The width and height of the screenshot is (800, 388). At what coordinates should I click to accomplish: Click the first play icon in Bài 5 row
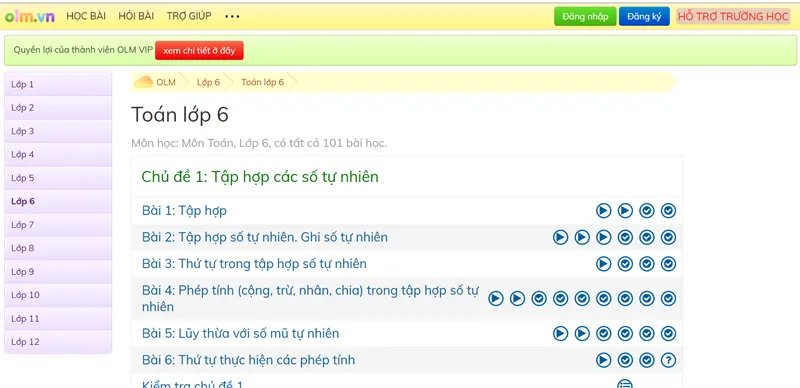pyautogui.click(x=560, y=333)
